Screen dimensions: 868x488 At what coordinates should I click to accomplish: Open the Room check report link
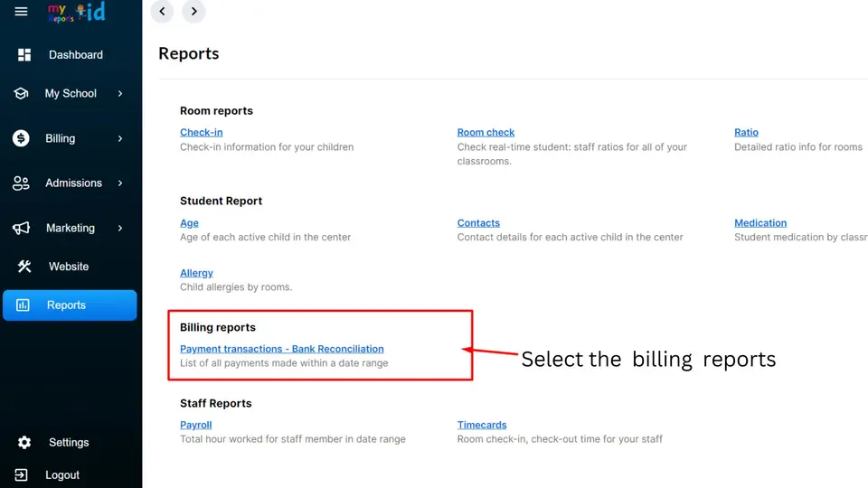tap(486, 132)
